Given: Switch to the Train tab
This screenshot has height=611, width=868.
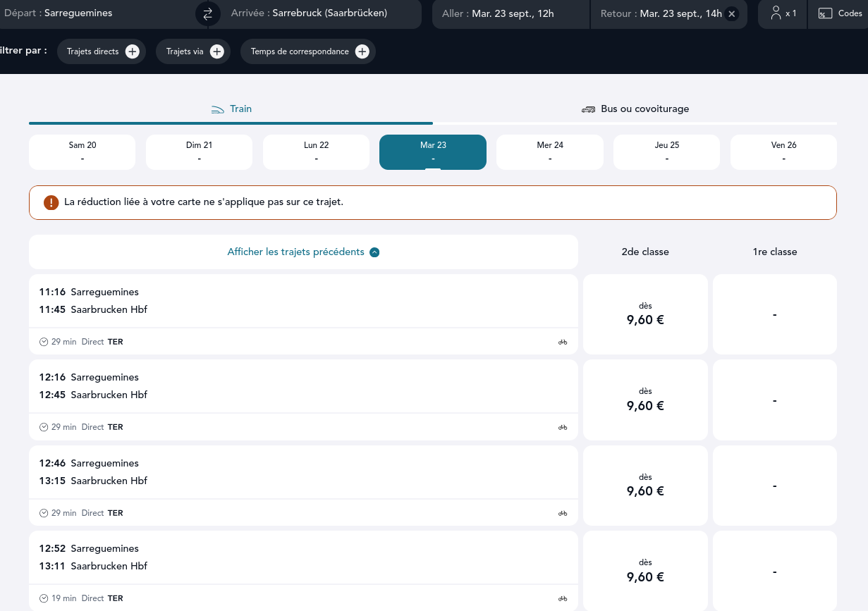Looking at the screenshot, I should (x=231, y=109).
